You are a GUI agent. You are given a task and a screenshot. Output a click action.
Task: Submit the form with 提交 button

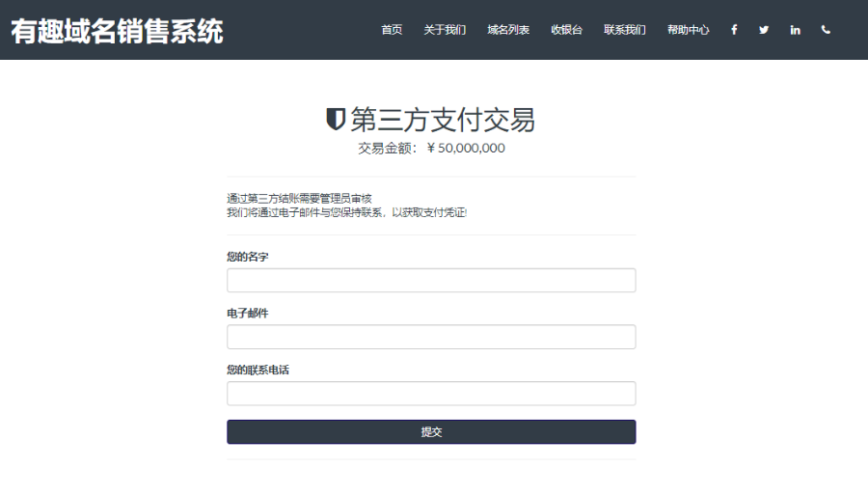pos(431,432)
